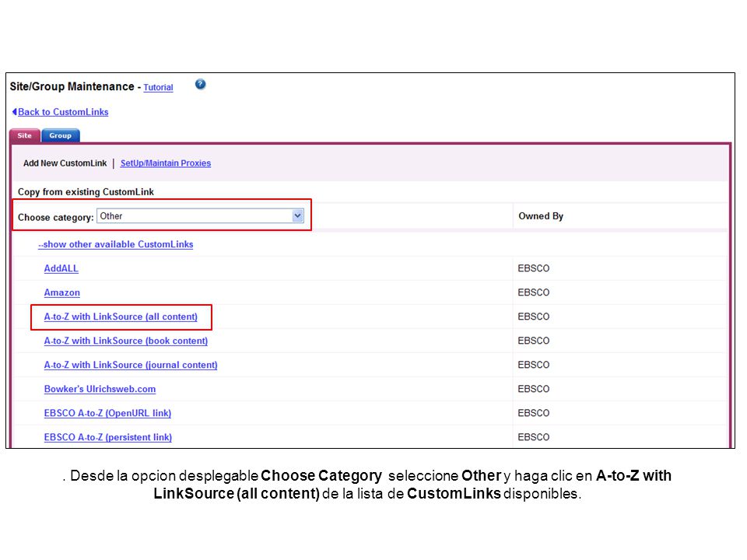This screenshot has height=560, width=747.
Task: Click EBSCO owner cell in AddALL row
Action: [534, 268]
